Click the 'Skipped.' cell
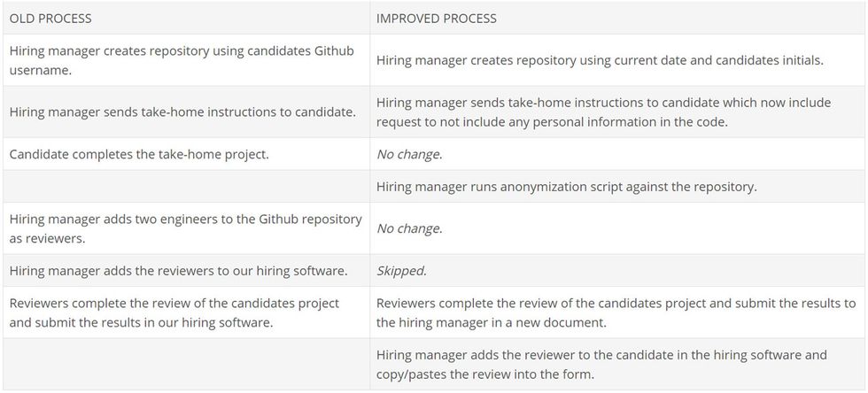This screenshot has height=393, width=868. pyautogui.click(x=401, y=270)
